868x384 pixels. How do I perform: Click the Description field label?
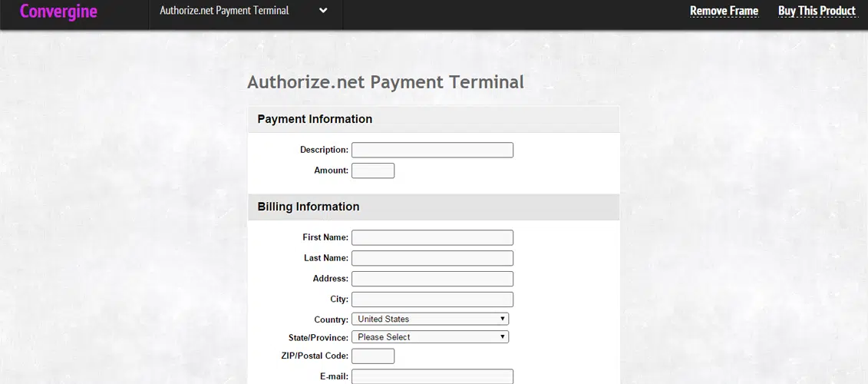pyautogui.click(x=324, y=150)
